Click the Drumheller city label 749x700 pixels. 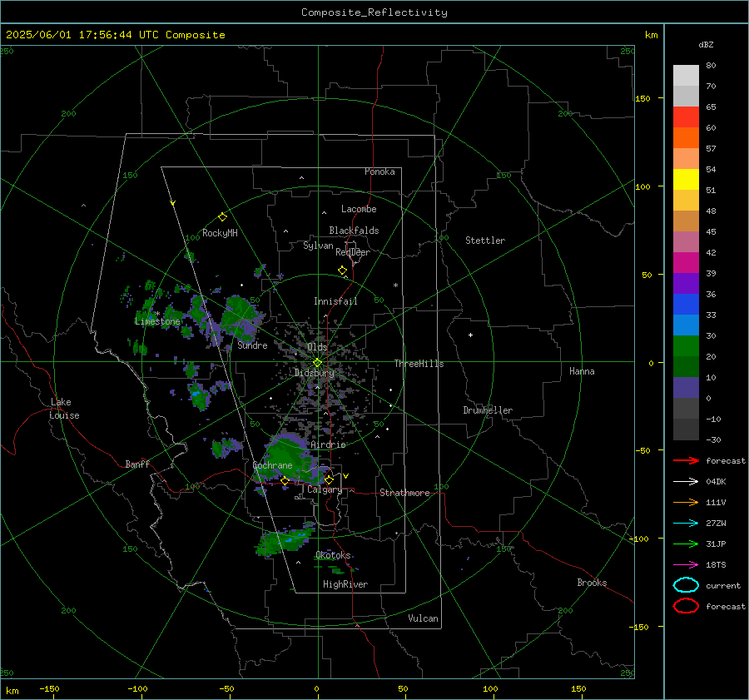point(488,410)
